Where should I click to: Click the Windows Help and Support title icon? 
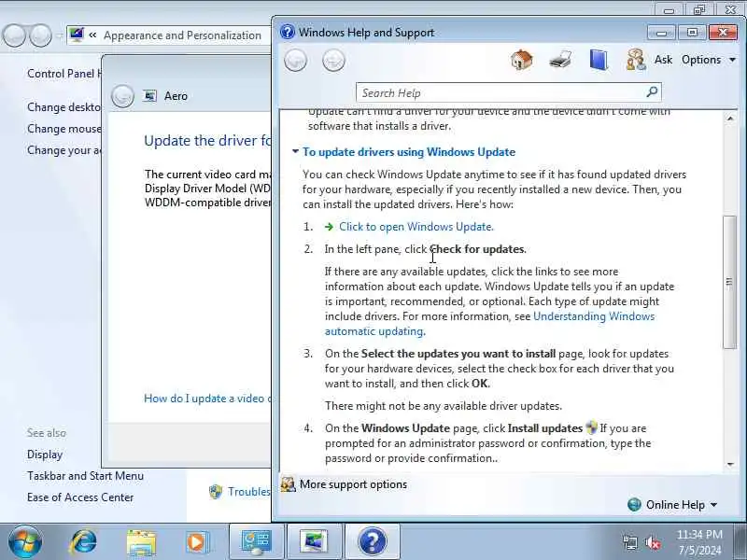288,32
